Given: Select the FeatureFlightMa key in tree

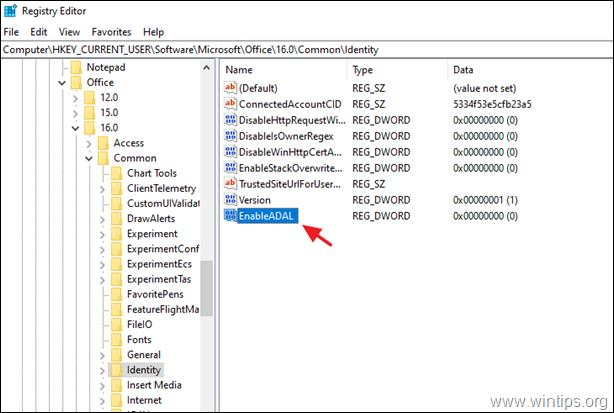Looking at the screenshot, I should (163, 309).
